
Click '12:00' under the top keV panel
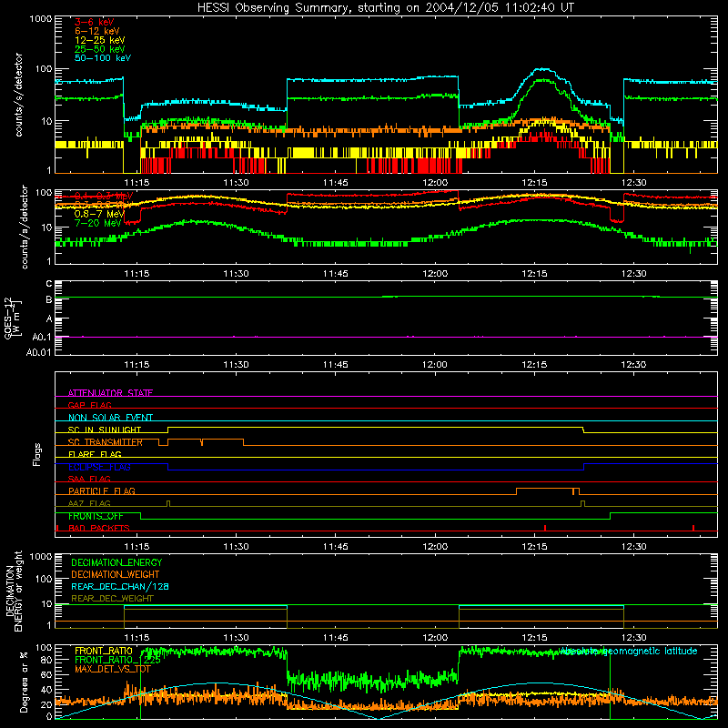click(x=435, y=183)
